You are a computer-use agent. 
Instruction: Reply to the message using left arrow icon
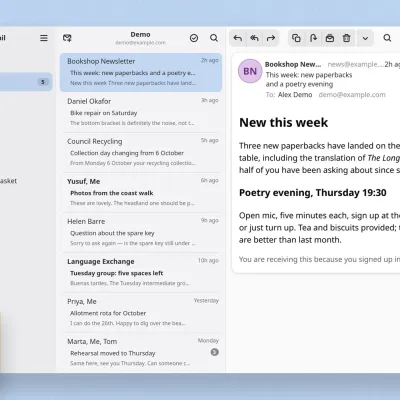(x=238, y=38)
